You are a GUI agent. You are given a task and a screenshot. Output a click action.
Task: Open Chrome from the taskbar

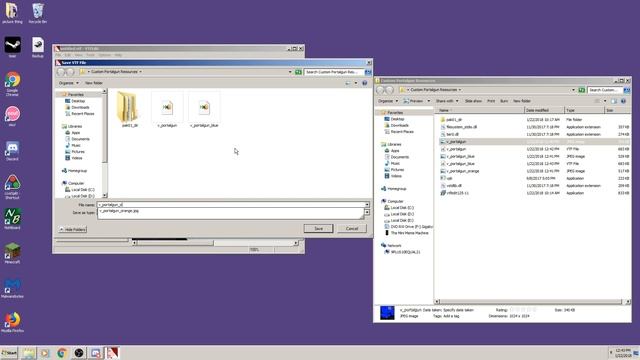(62, 353)
